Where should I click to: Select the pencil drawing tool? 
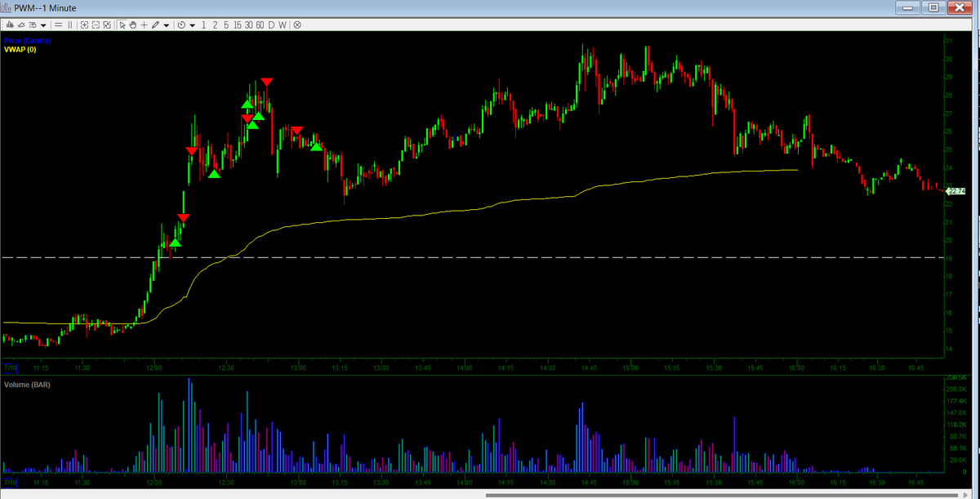tap(155, 25)
